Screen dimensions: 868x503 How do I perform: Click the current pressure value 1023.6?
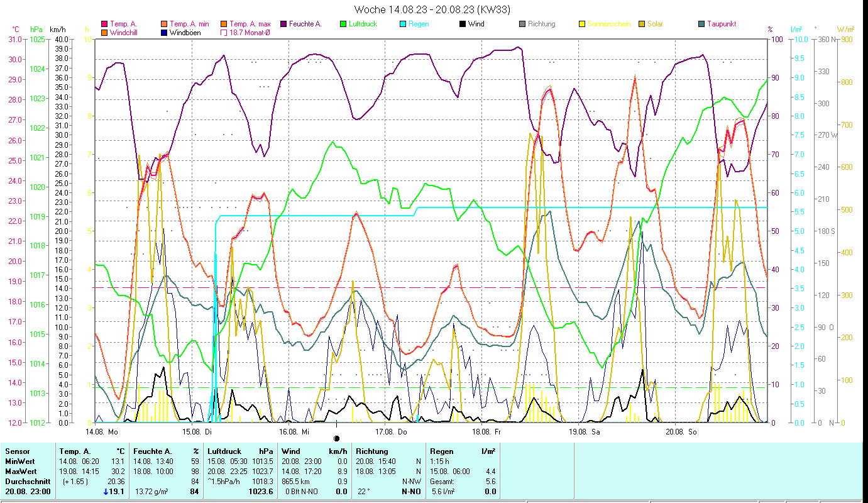pos(261,492)
